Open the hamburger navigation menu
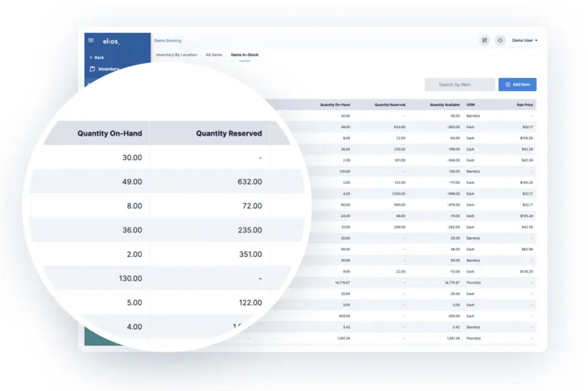The height and width of the screenshot is (391, 588). pos(90,40)
